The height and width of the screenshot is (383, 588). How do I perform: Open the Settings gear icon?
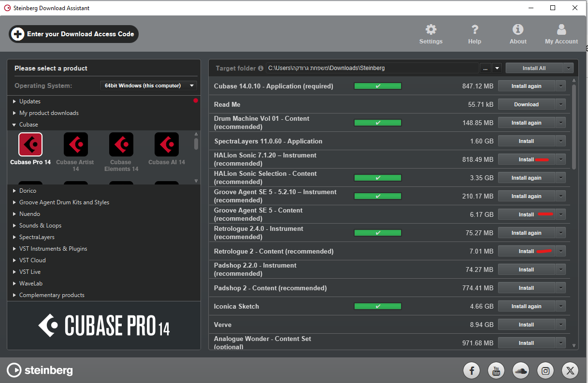click(430, 29)
